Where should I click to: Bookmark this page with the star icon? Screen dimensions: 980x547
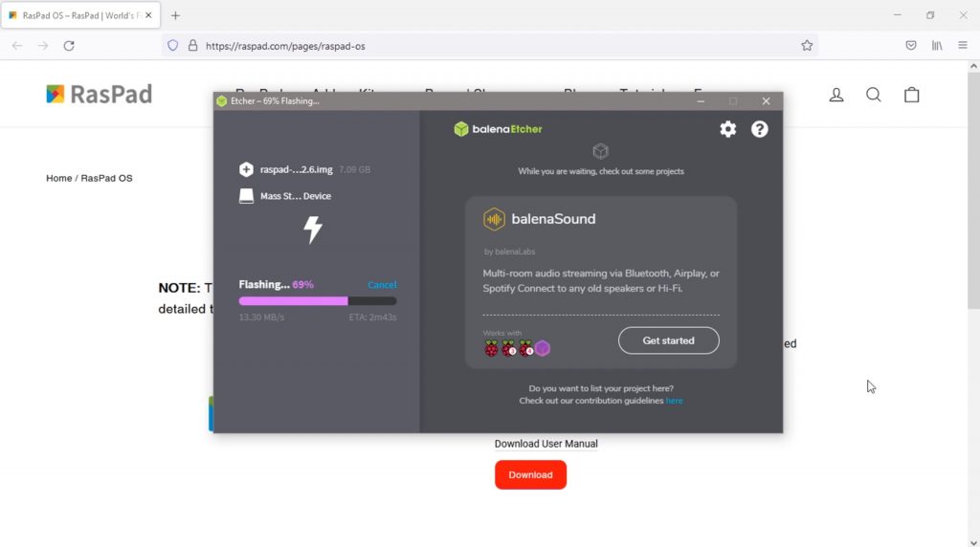pyautogui.click(x=807, y=45)
